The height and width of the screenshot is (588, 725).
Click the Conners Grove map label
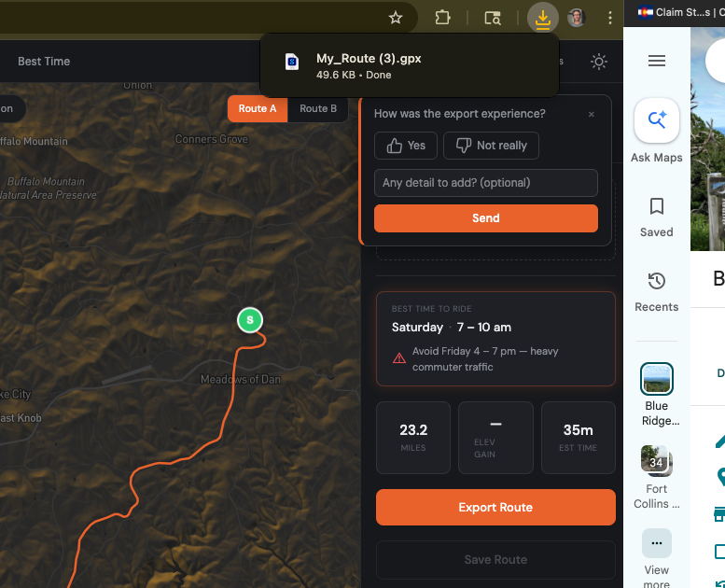tap(211, 139)
